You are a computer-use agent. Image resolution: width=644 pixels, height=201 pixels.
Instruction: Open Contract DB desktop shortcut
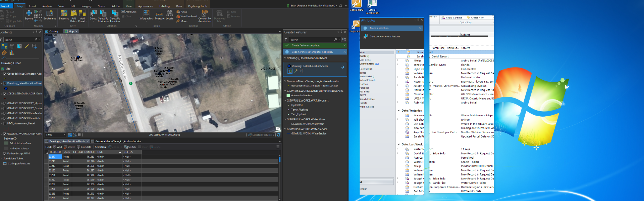tap(357, 6)
